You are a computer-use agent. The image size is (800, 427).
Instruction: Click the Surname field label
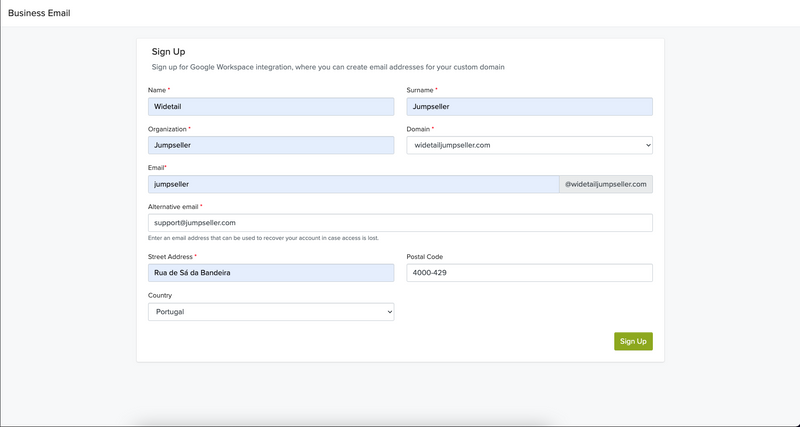click(x=422, y=90)
